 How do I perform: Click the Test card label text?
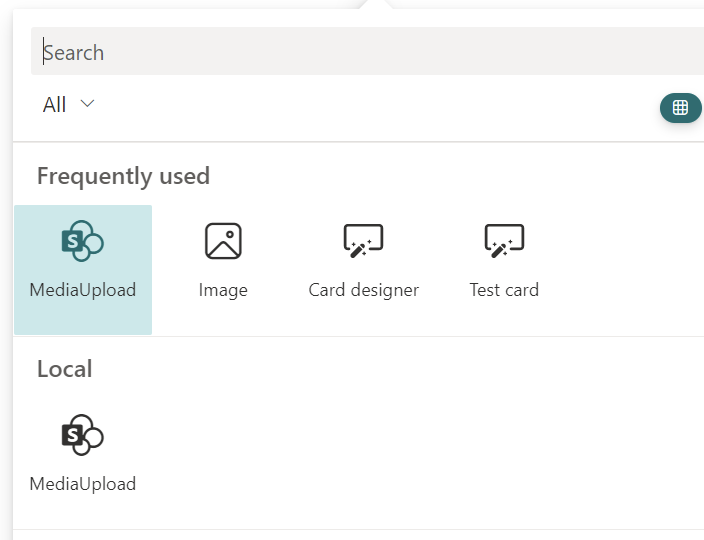[504, 290]
